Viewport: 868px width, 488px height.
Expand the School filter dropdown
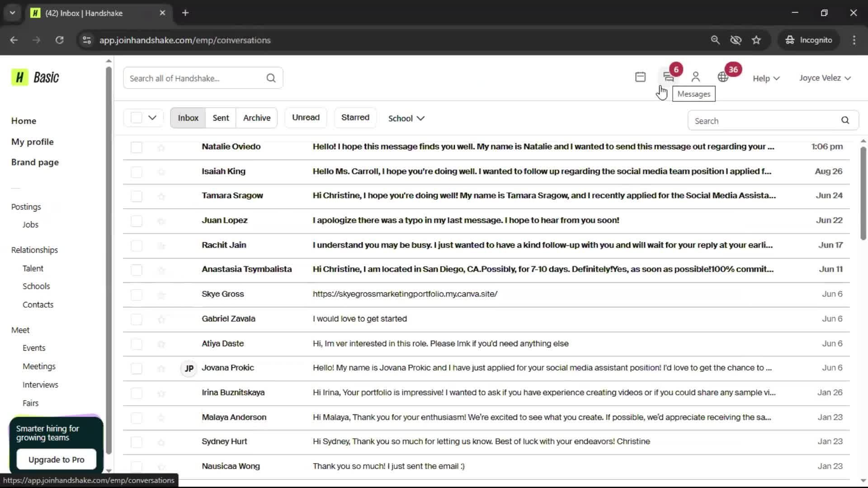coord(406,118)
